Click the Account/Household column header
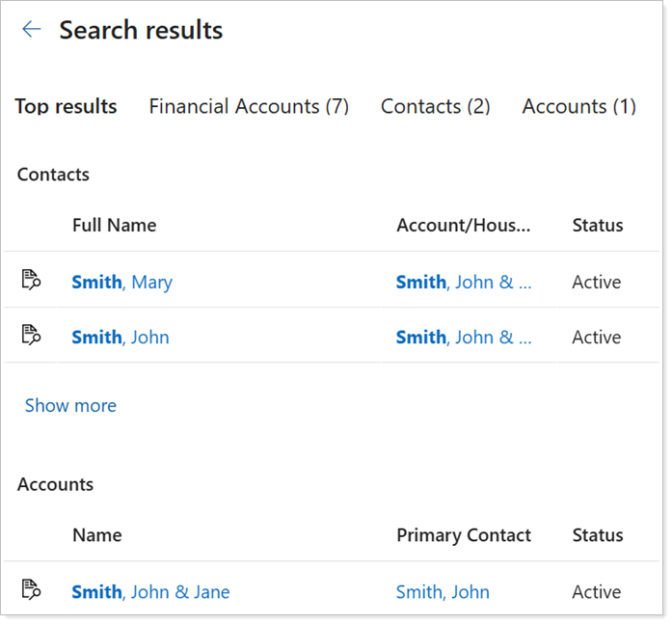Image resolution: width=672 pixels, height=624 pixels. [464, 226]
